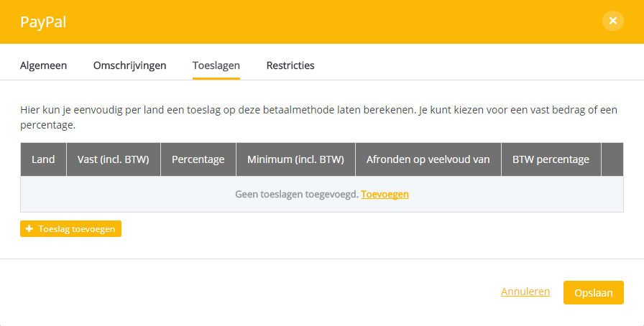
Task: Click the Percentage column header
Action: [x=198, y=159]
